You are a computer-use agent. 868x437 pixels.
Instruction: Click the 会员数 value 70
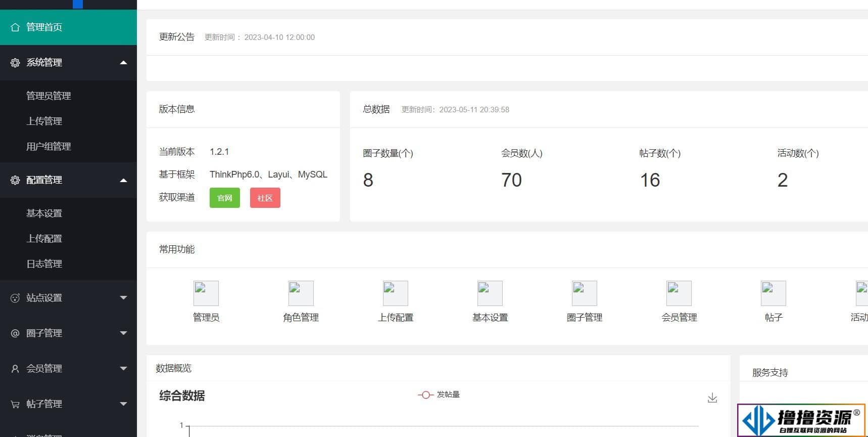click(x=511, y=180)
